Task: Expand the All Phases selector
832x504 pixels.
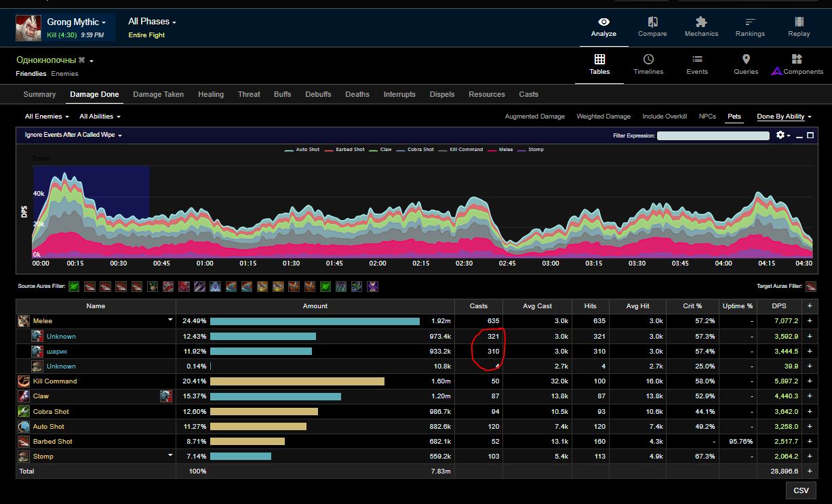Action: pos(152,22)
